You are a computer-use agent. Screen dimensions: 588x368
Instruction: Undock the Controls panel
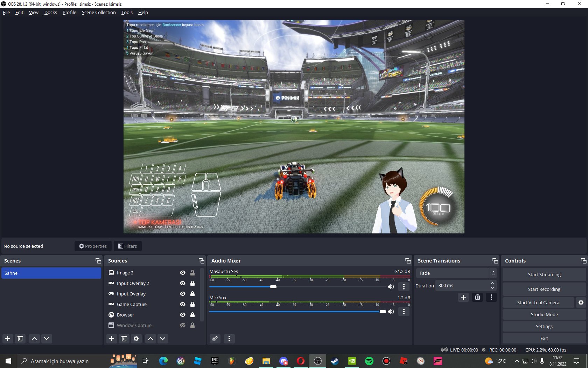point(583,261)
